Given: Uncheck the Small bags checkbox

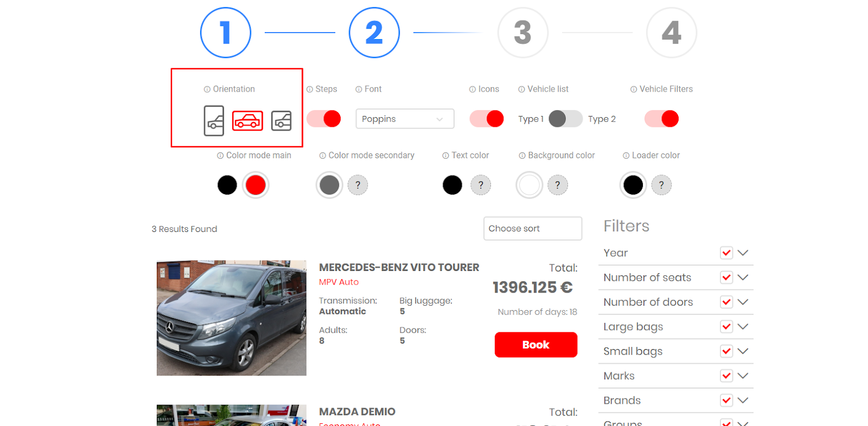Looking at the screenshot, I should (726, 351).
